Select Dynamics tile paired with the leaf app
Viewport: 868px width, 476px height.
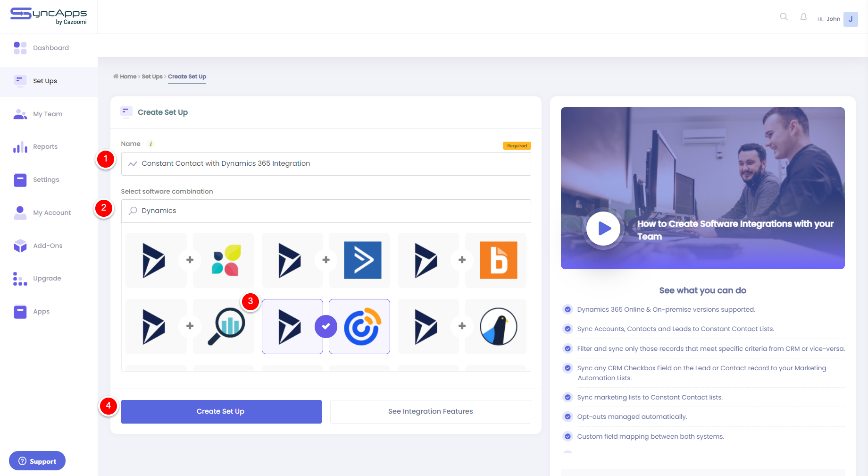[x=156, y=260]
